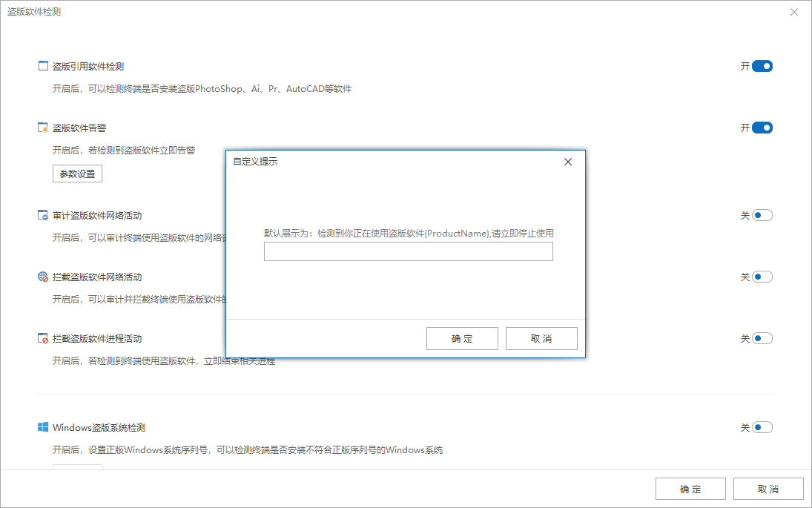Enable 拦截盗版软件进程活动 switch
812x508 pixels.
tap(762, 338)
